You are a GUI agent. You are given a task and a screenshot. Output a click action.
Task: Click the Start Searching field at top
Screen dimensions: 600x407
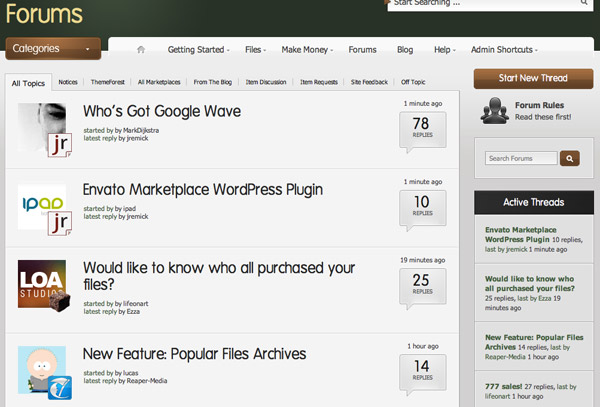coord(490,4)
